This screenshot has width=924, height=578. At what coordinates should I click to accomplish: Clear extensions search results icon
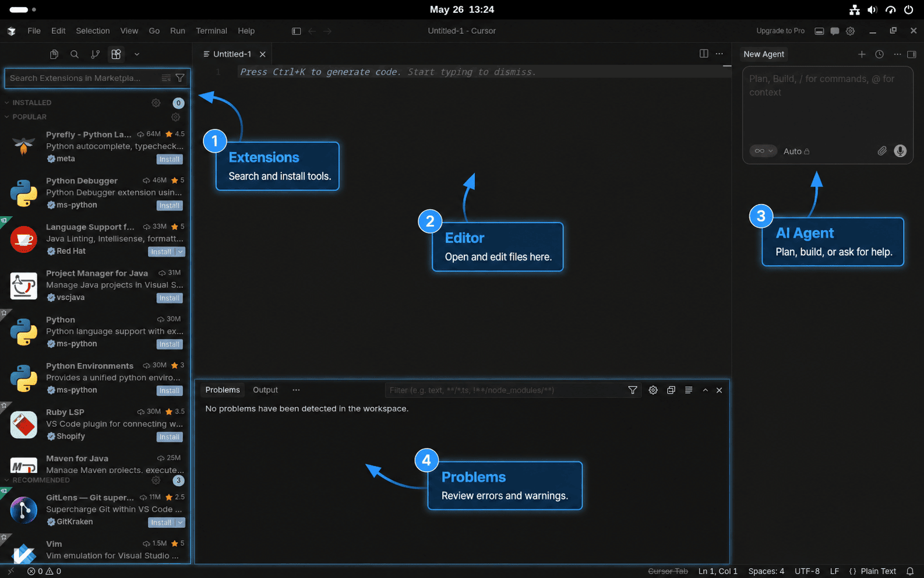(x=166, y=78)
